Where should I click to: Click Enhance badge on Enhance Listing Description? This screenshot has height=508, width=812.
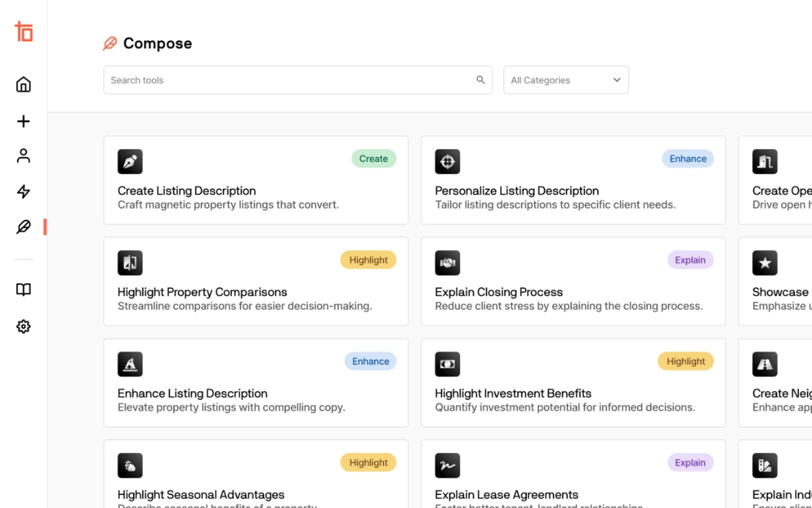(x=370, y=362)
